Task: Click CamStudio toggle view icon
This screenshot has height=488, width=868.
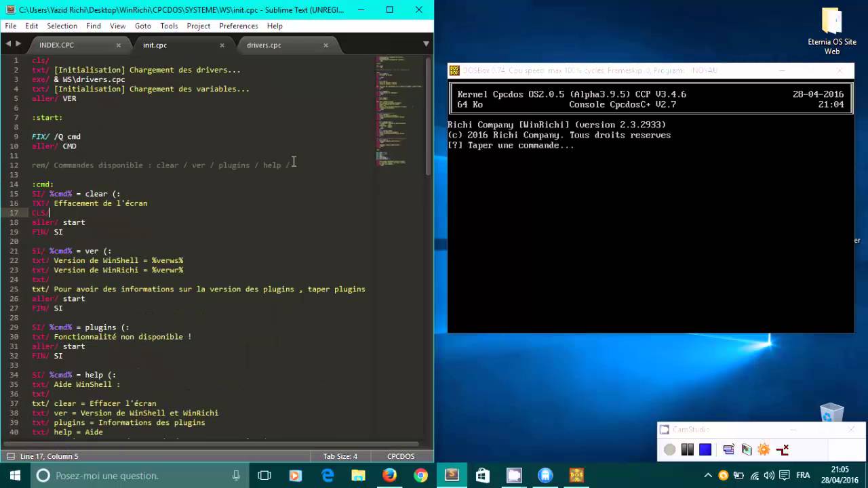Action: click(x=729, y=449)
